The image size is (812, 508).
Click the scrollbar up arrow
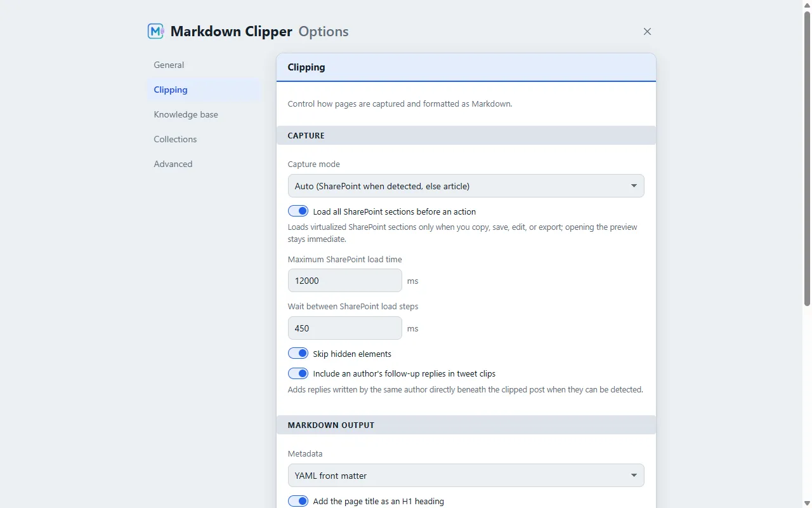point(807,4)
